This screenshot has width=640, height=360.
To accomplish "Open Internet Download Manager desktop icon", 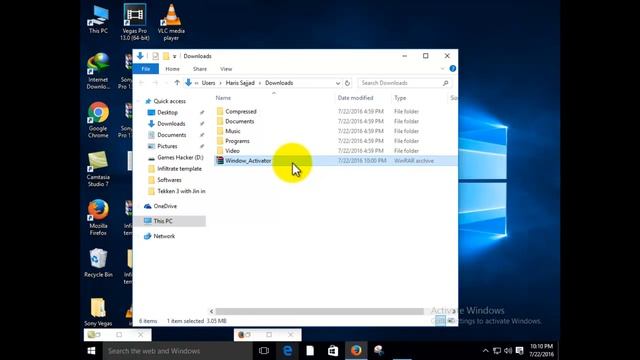I will click(98, 71).
